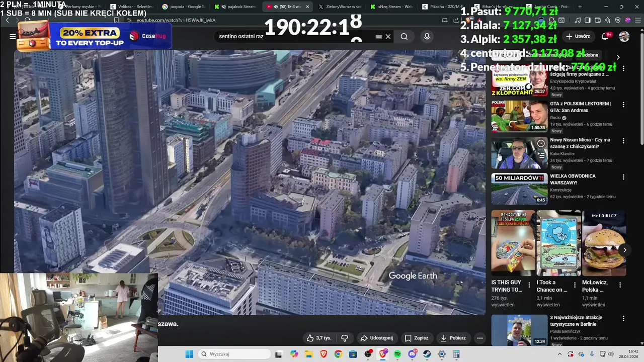
Task: Open options for IS THIS GUY TRYING short
Action: pyautogui.click(x=529, y=285)
